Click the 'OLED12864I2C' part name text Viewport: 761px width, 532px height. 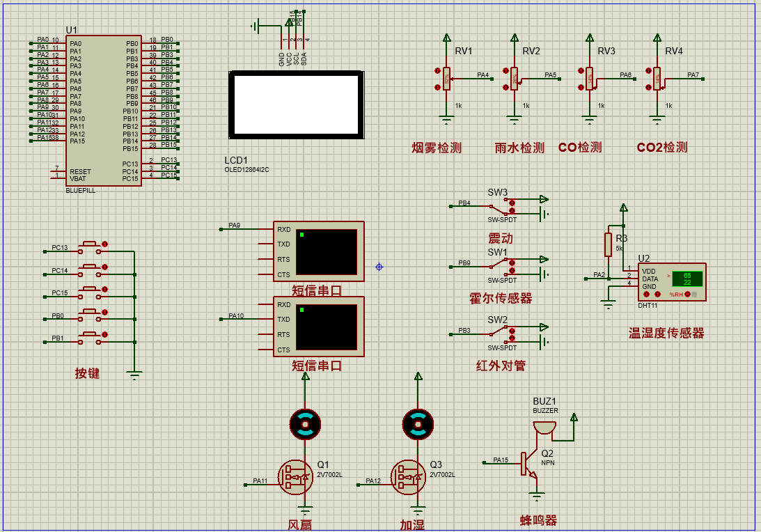[x=246, y=170]
